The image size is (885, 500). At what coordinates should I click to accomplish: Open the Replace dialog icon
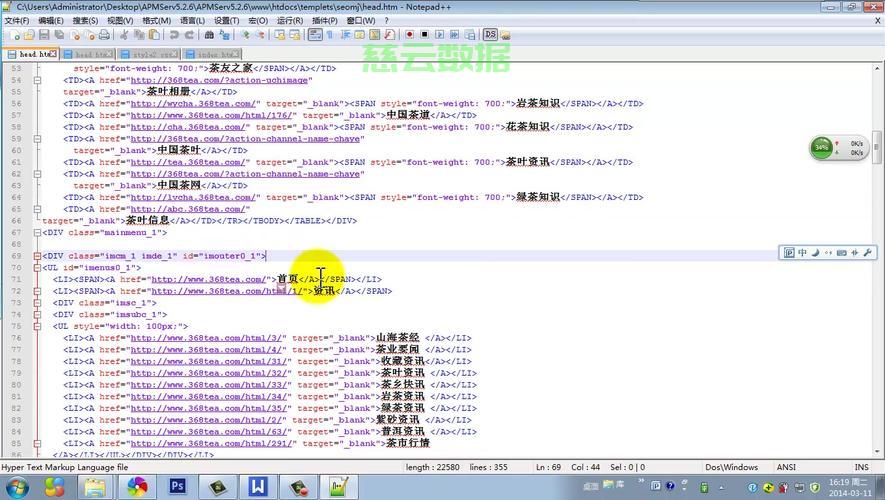pos(224,35)
